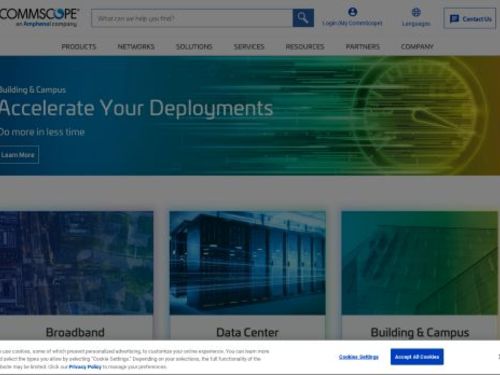
Task: Open the Cookies Settings link
Action: click(359, 357)
